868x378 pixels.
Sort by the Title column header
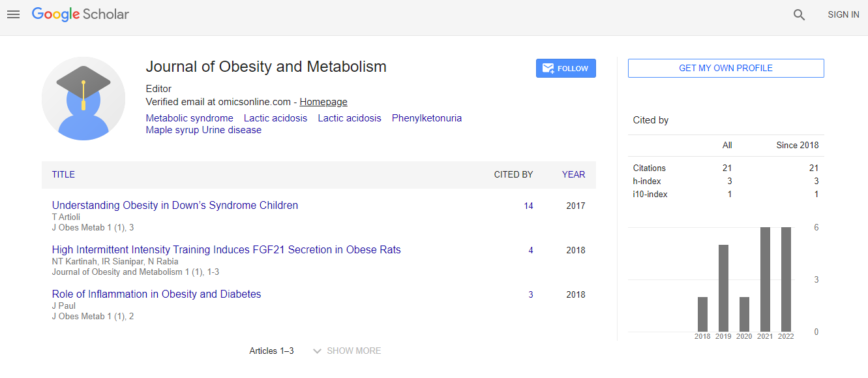(63, 174)
